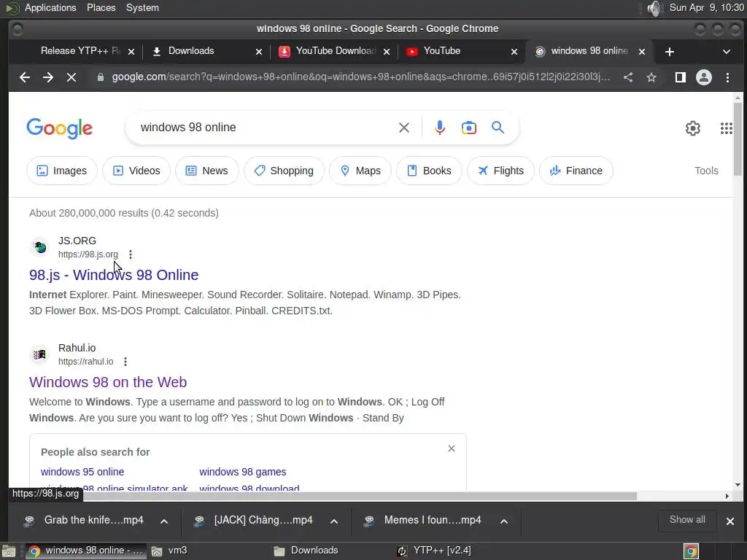Open more options for Rahul.io result
The height and width of the screenshot is (560, 747).
(x=125, y=362)
